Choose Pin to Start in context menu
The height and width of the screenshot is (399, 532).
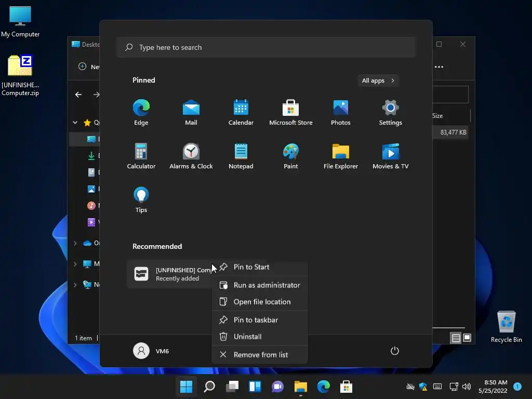coord(260,267)
